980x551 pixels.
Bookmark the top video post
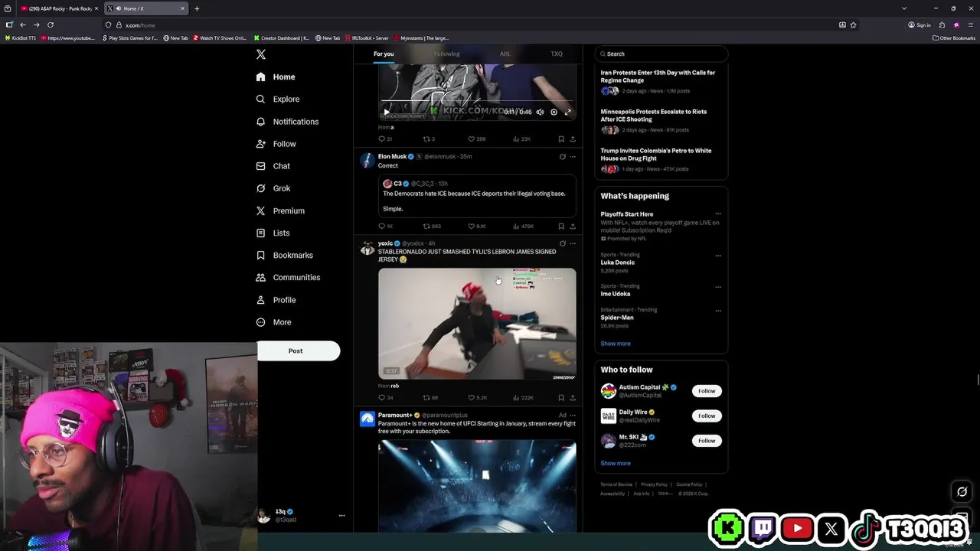[x=561, y=139]
